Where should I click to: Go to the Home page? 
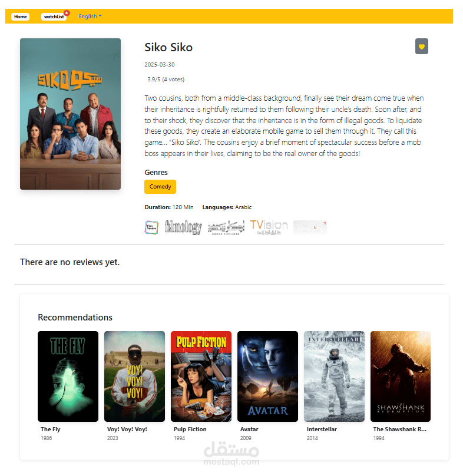click(21, 16)
